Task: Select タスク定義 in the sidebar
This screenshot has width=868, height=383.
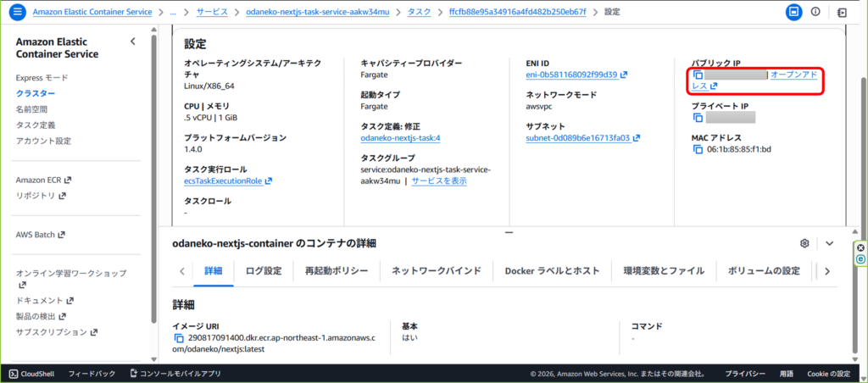Action: (x=36, y=125)
